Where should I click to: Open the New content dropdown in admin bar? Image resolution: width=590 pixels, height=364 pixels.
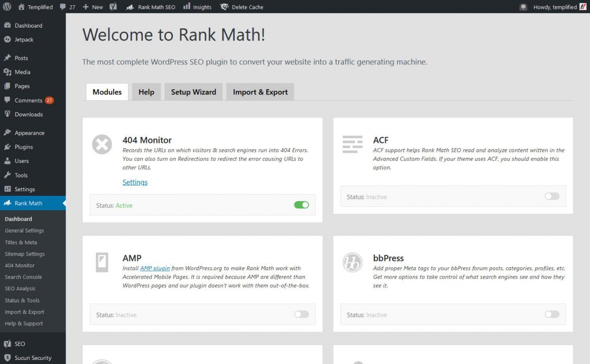pos(93,7)
